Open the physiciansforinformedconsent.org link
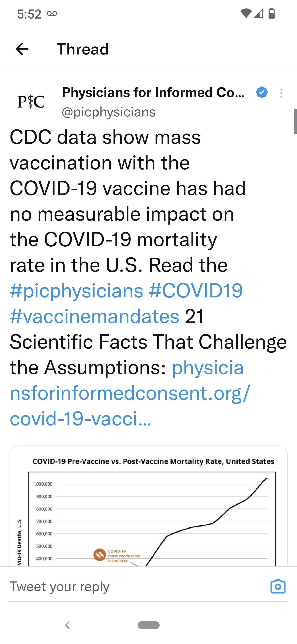 [x=130, y=393]
